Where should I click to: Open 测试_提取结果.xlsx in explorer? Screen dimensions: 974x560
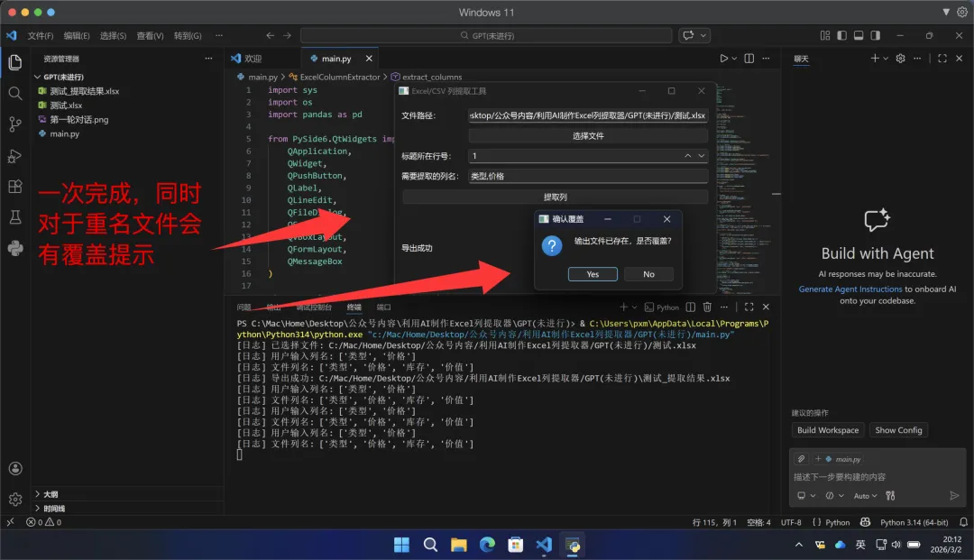[x=85, y=91]
